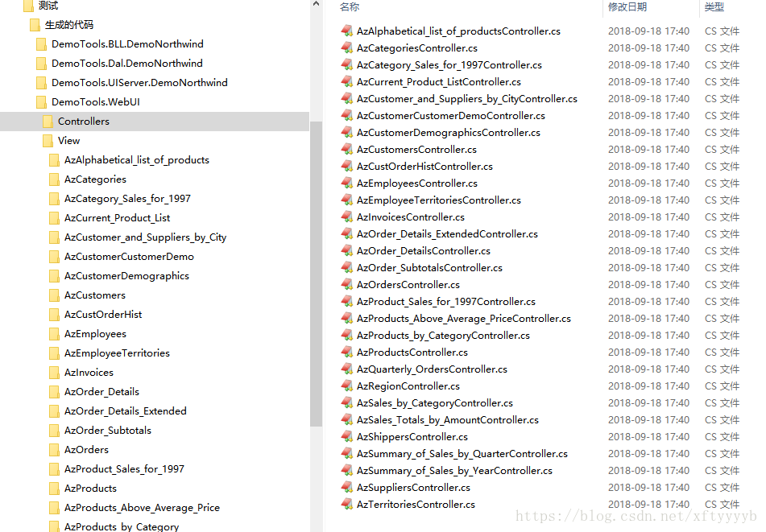Click the AzOrdersController.cs file icon
Viewport: 766px width, 532px height.
click(x=347, y=285)
